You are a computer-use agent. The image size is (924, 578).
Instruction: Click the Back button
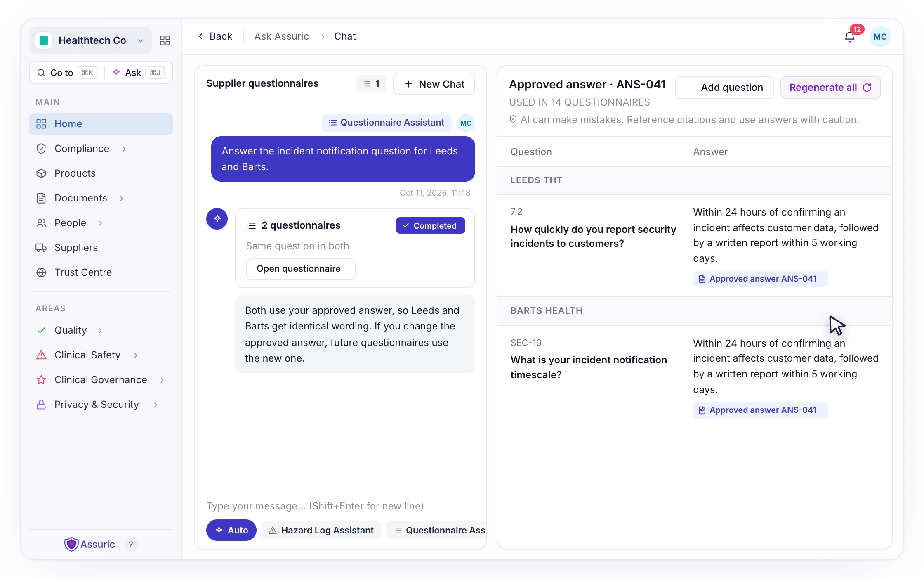(x=215, y=36)
